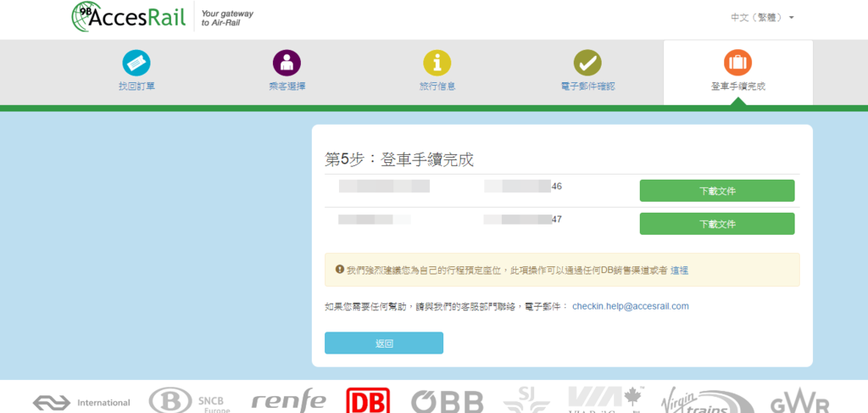Download file for ticket ending in 47

(717, 224)
